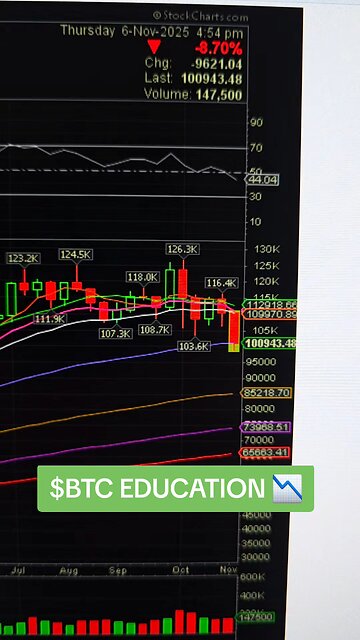Click the 118.0K price label
The image size is (360, 640).
143,277
